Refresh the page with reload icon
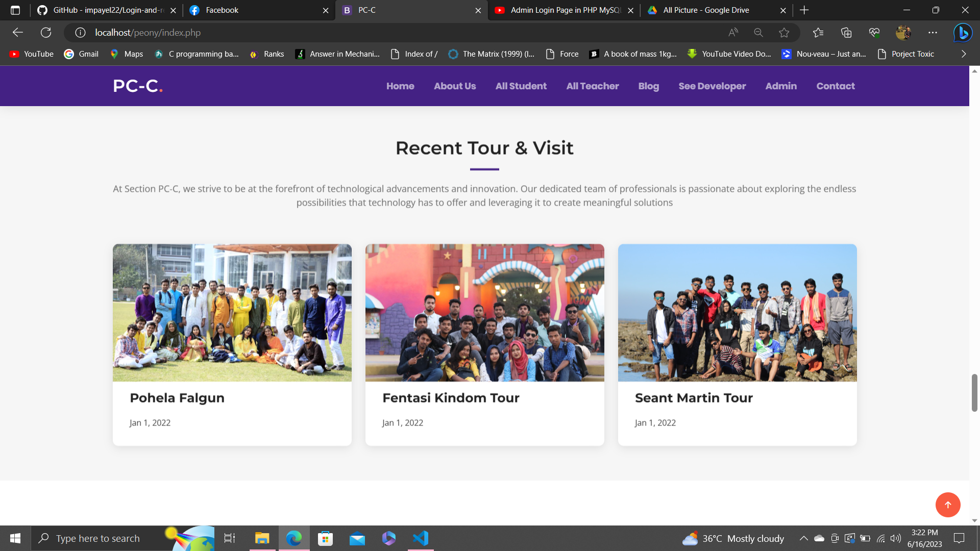 46,33
